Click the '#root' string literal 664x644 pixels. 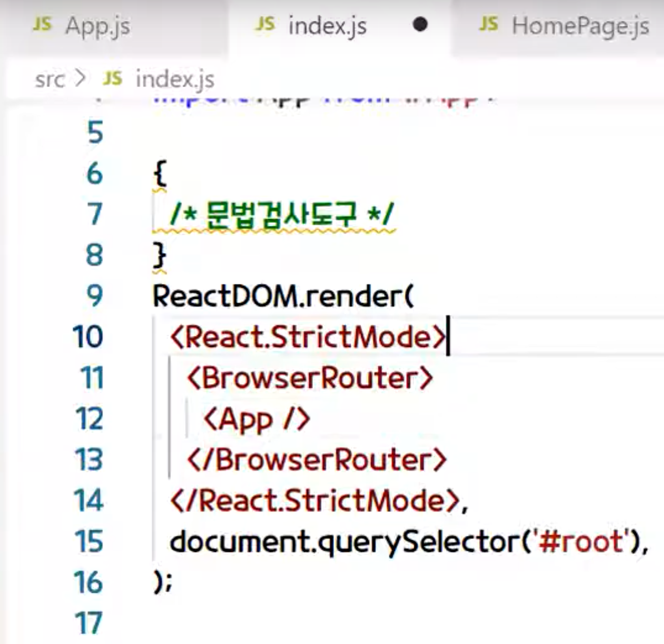point(582,542)
